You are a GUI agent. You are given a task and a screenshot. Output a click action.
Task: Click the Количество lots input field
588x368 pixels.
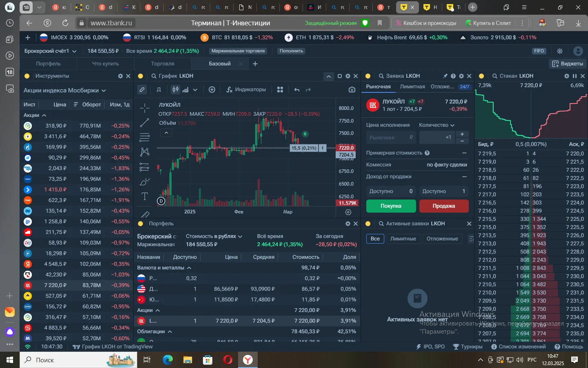click(x=437, y=137)
